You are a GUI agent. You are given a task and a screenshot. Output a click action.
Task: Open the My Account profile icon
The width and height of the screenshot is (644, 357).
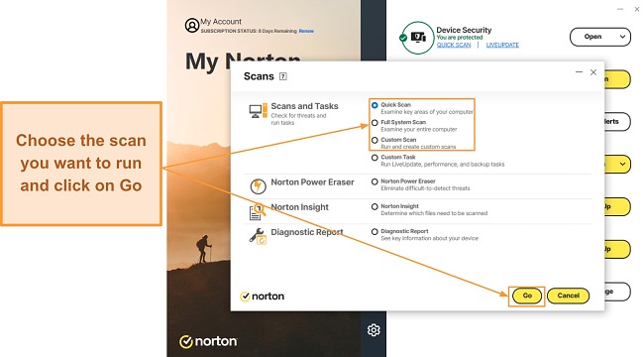click(x=192, y=26)
